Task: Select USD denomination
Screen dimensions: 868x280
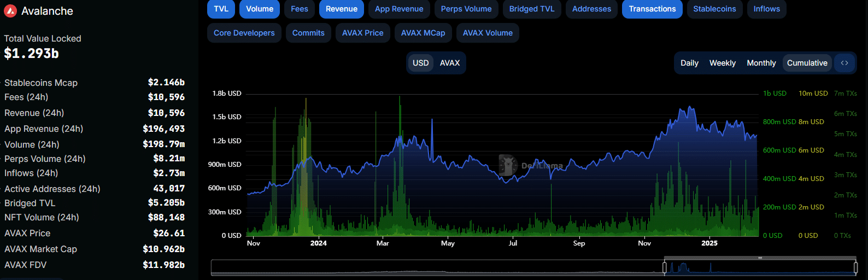Action: tap(421, 63)
